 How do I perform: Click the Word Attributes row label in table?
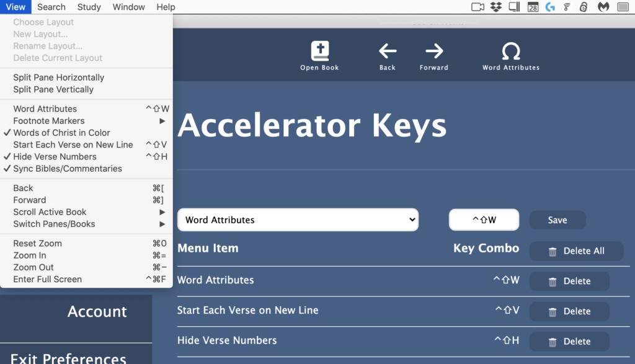pos(215,280)
